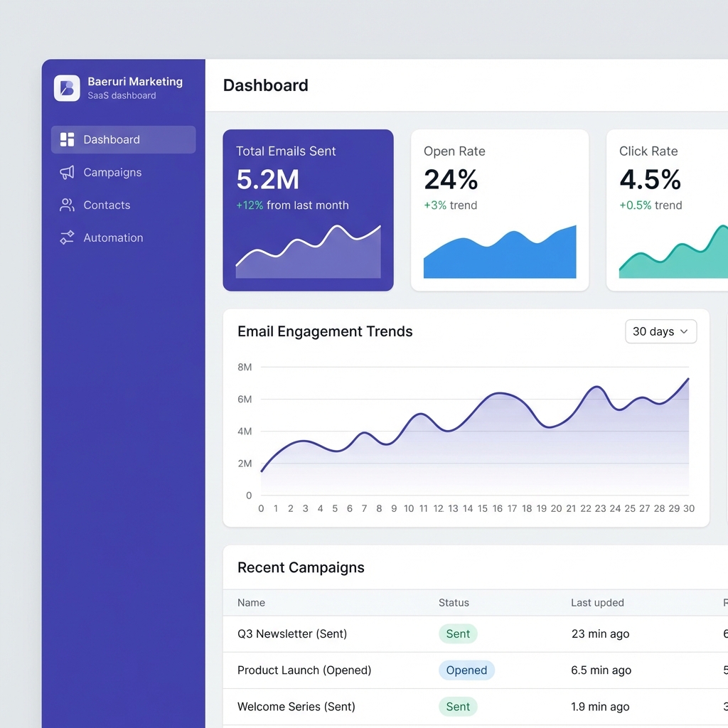Click the Contacts people icon
This screenshot has width=728, height=728.
tap(67, 205)
